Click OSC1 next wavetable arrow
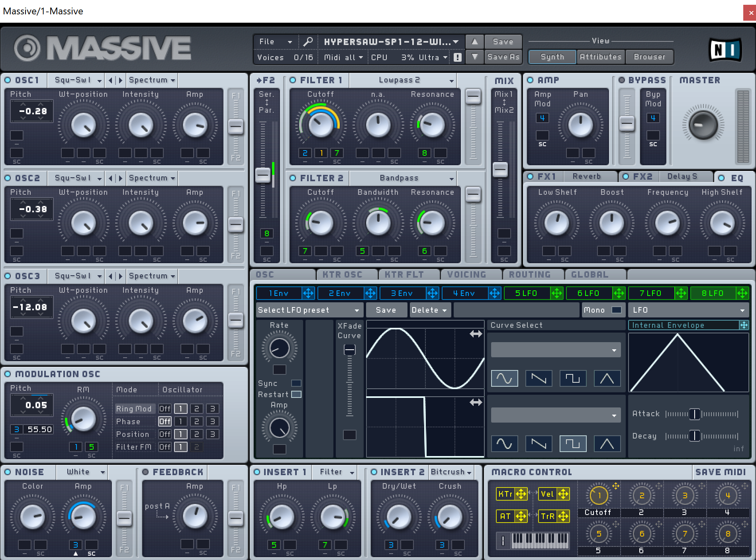This screenshot has width=756, height=560. 120,80
